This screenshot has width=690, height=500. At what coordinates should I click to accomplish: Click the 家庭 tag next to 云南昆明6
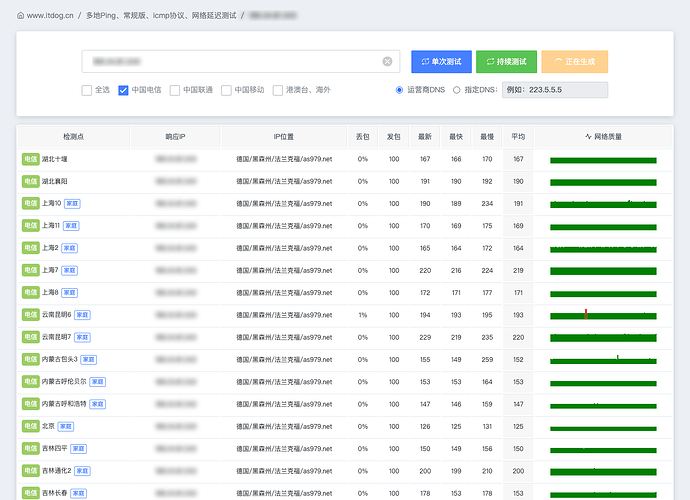[x=82, y=315]
